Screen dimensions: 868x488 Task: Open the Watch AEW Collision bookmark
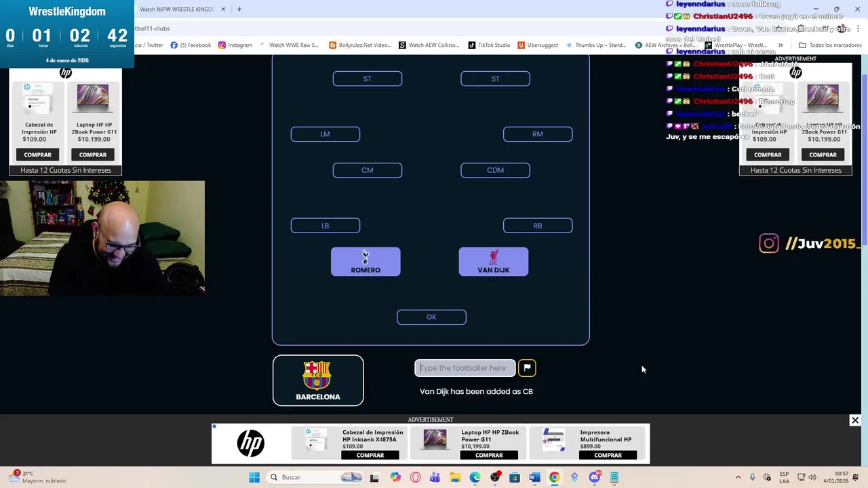[x=429, y=45]
